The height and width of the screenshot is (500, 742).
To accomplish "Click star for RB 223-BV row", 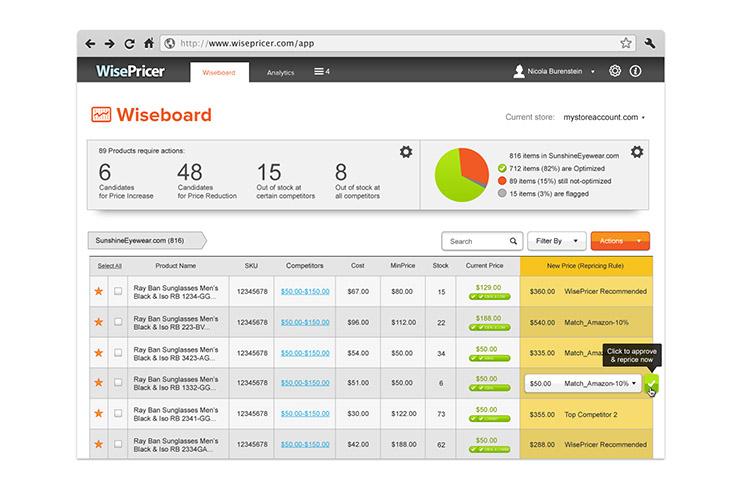I will click(98, 322).
